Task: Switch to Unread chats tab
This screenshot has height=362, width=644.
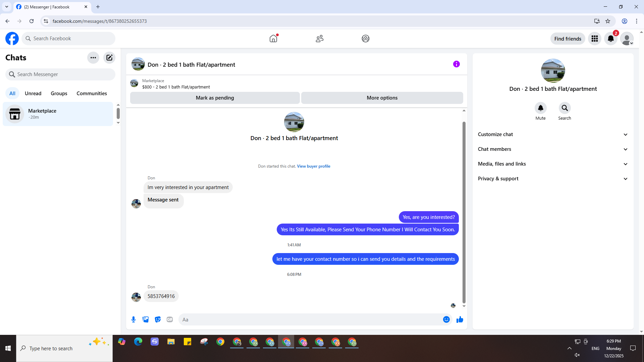Action: tap(33, 94)
